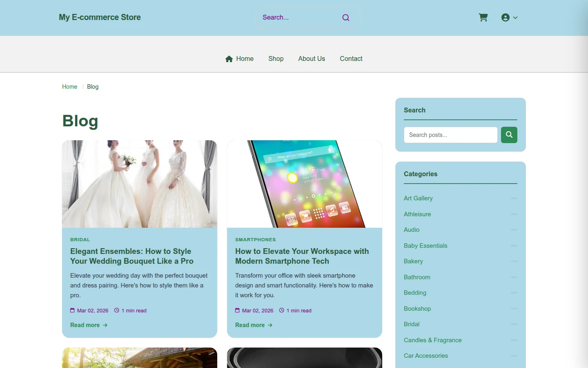This screenshot has height=368, width=588.
Task: Open the wedding dress post thumbnail
Action: click(x=140, y=184)
